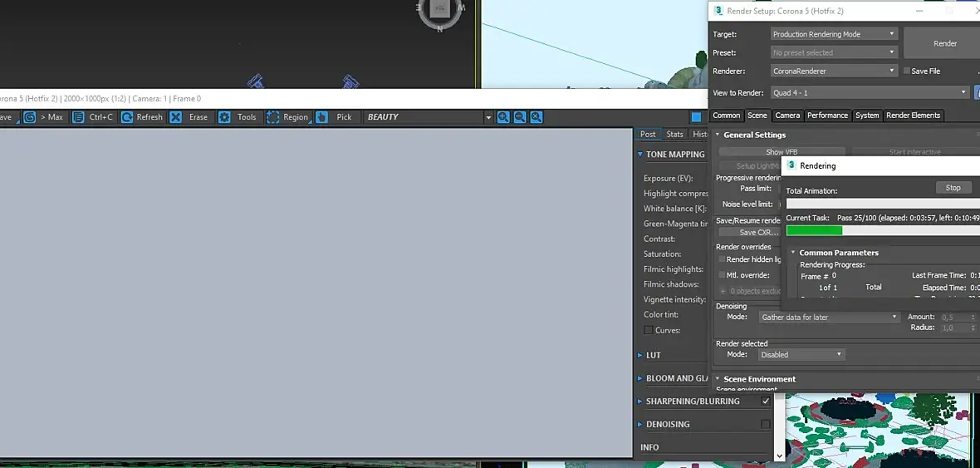Click the Refresh button in VFB toolbar

[x=142, y=117]
